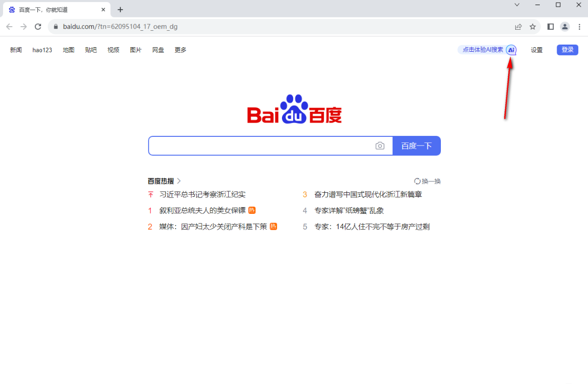This screenshot has height=384, width=588.
Task: Click the 登录 login button
Action: (567, 50)
